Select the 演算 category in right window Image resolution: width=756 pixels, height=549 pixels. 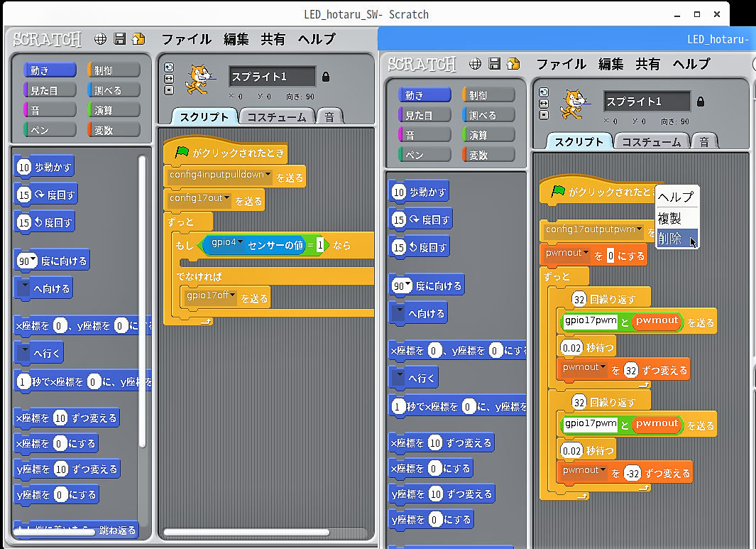(x=488, y=135)
